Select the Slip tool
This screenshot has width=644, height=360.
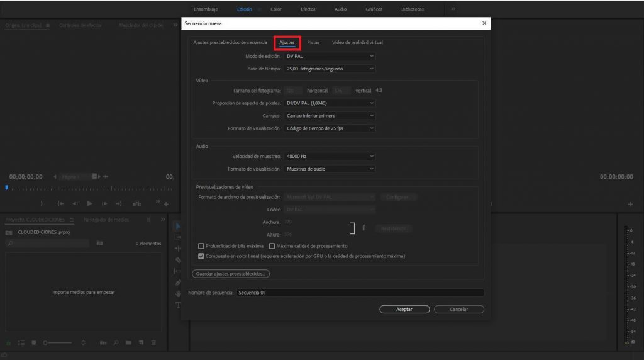[x=178, y=271]
